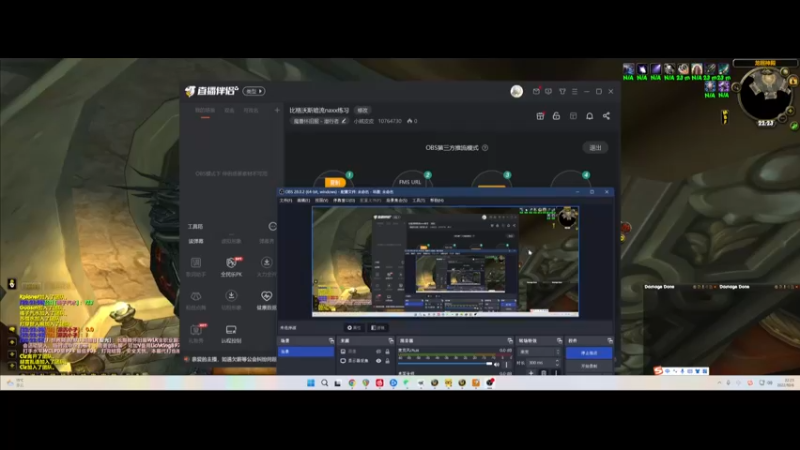Open the mail inbox icon in the streaming companion
The height and width of the screenshot is (450, 800).
tap(536, 91)
